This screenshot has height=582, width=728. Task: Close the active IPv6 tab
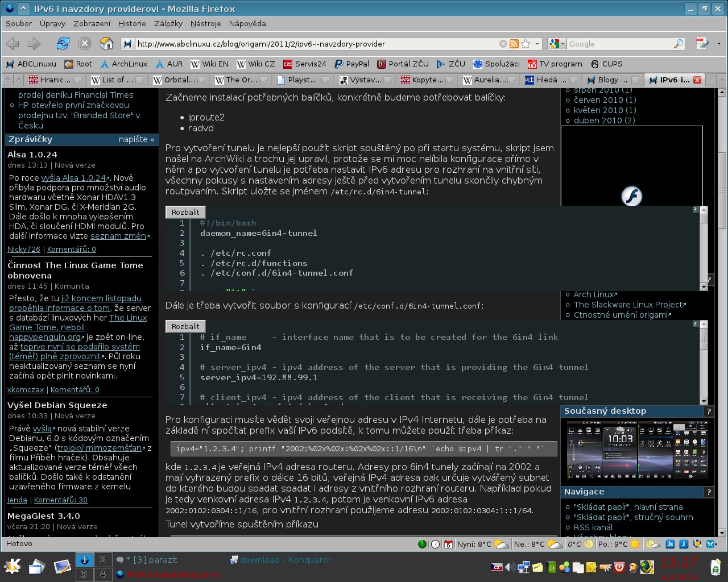tap(697, 80)
